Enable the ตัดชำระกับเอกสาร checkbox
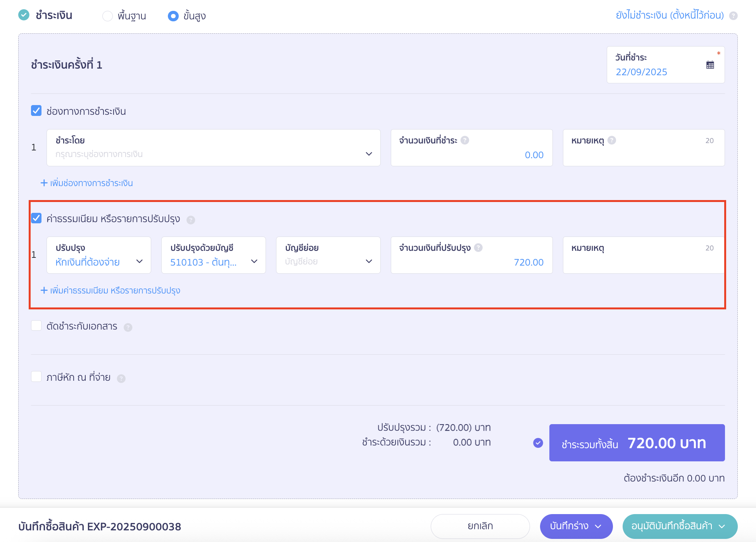Screen dimensions: 756x542 (36, 326)
